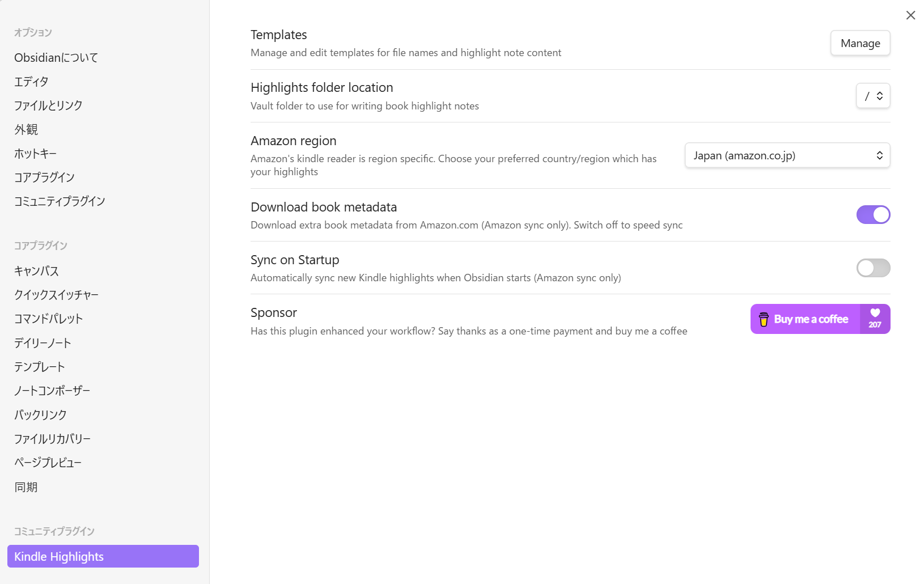Open the Amazon region dropdown
924x584 pixels.
(787, 155)
